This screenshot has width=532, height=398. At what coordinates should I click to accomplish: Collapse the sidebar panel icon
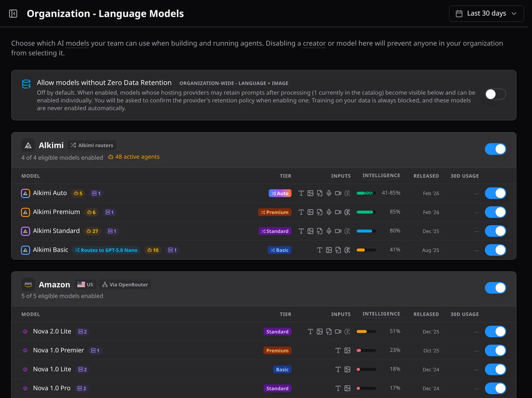[13, 14]
